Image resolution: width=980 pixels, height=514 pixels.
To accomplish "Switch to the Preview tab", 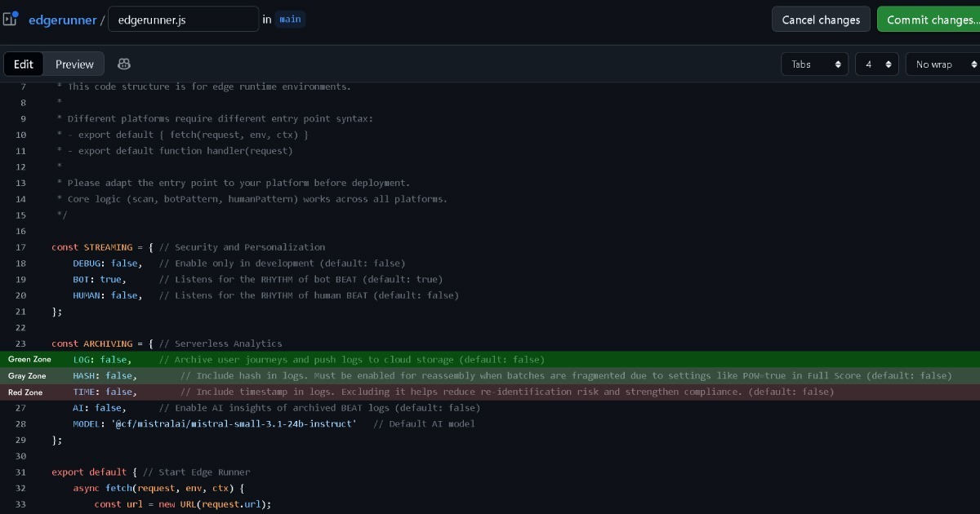I will (74, 64).
